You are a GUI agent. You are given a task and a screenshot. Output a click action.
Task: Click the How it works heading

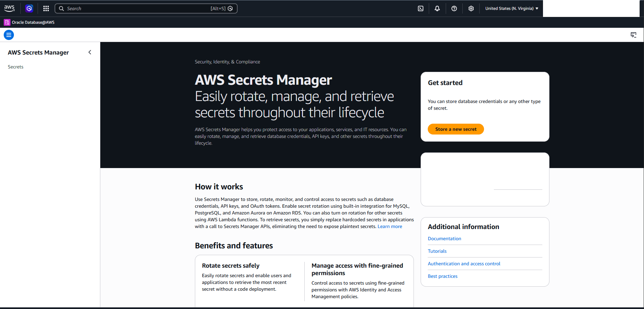point(219,187)
